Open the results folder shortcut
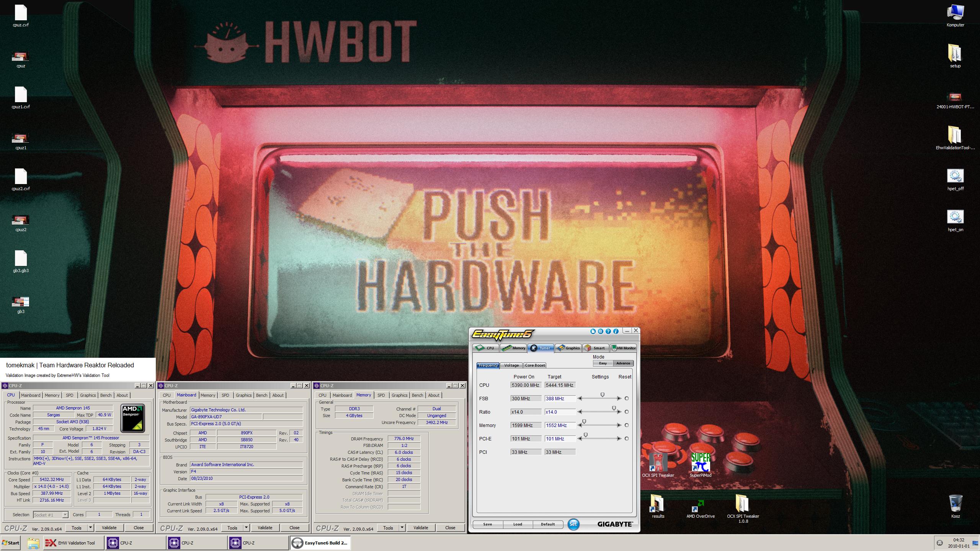980x551 pixels. (658, 507)
